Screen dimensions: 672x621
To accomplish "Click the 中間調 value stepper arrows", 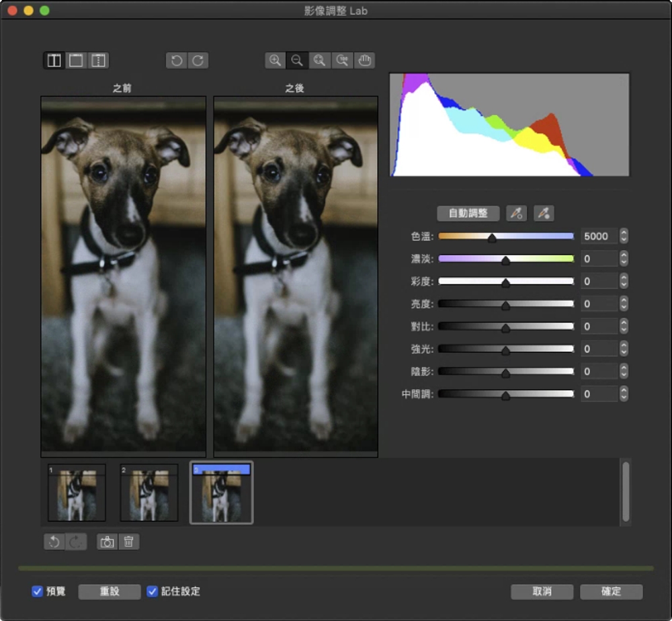I will click(x=624, y=394).
